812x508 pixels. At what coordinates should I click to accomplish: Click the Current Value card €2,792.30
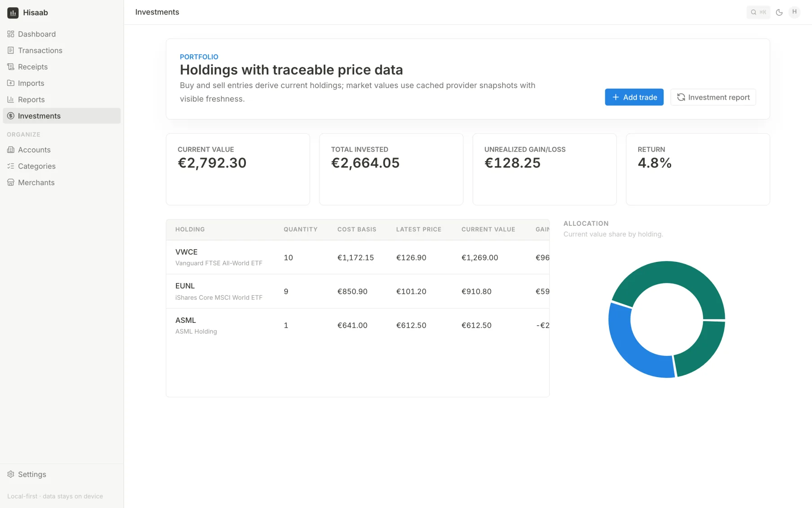[x=238, y=169]
